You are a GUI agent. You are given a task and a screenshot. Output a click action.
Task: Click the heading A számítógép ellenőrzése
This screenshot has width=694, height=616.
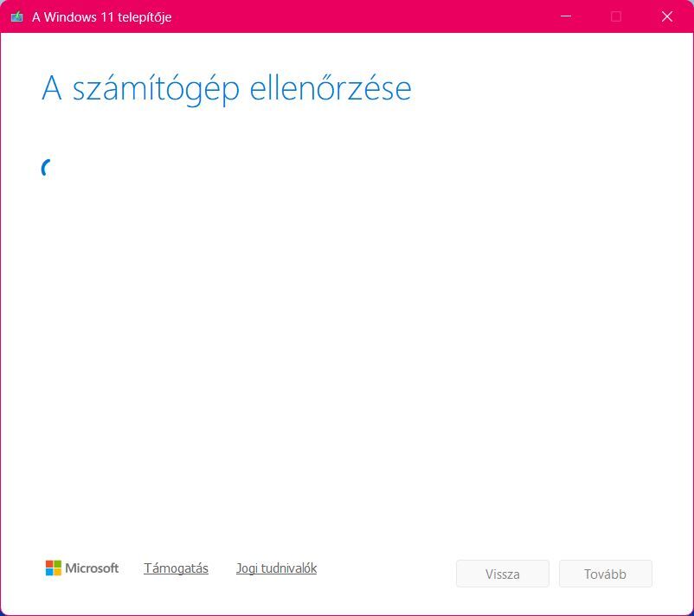point(226,89)
